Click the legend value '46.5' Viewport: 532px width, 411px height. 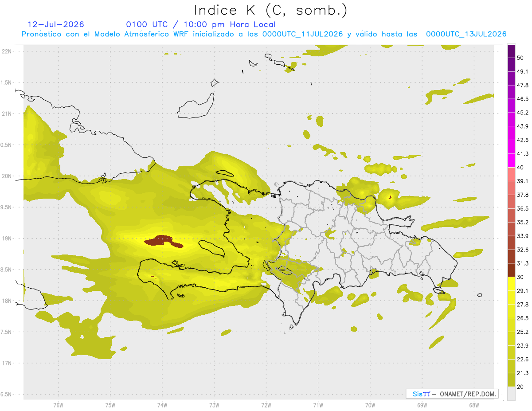[x=523, y=99]
